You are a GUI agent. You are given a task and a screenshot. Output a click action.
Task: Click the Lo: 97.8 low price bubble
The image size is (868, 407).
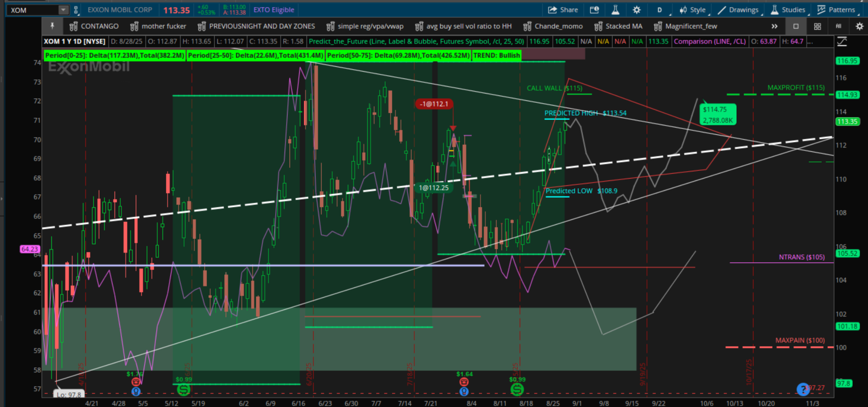click(x=69, y=394)
